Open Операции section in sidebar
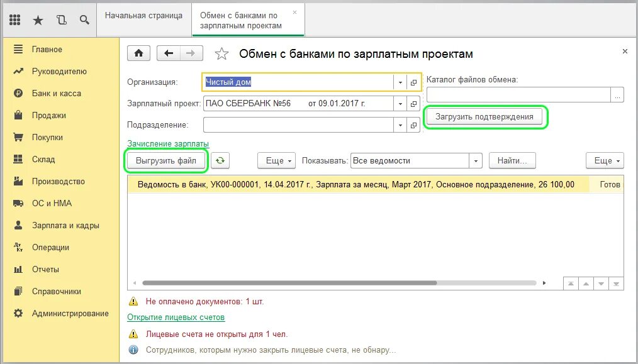This screenshot has height=364, width=638. tap(60, 247)
